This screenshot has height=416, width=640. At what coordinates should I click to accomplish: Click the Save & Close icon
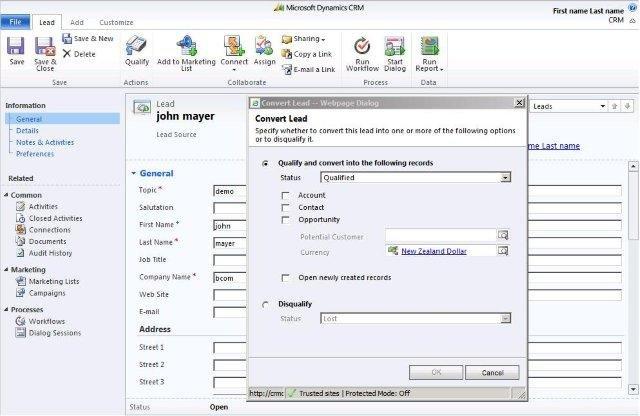click(x=45, y=48)
